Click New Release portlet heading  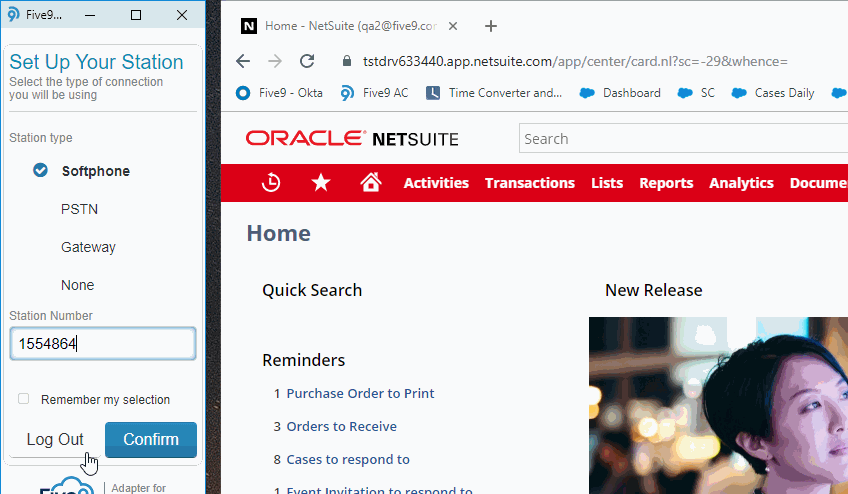653,291
